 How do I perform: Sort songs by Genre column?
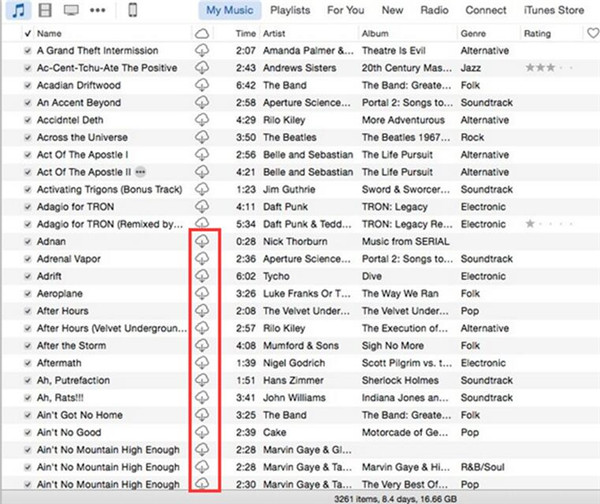pyautogui.click(x=473, y=34)
